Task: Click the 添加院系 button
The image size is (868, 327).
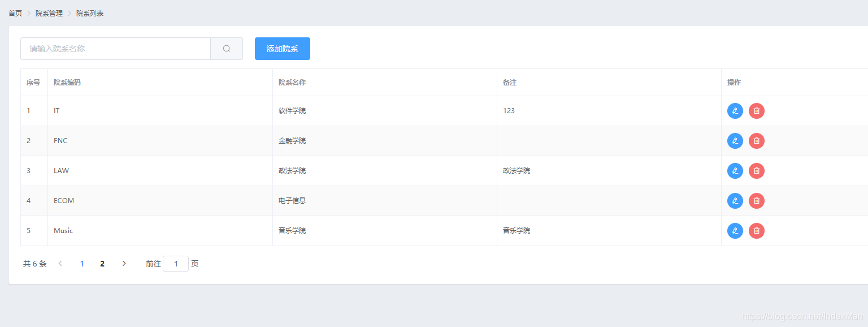Action: [283, 49]
